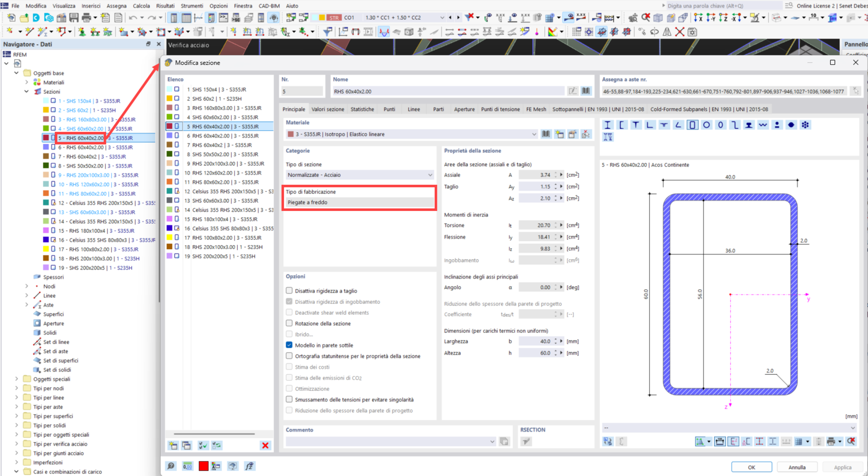Screen dimensions: 868x476
Task: Check Rotazione della sezione option
Action: pos(289,324)
